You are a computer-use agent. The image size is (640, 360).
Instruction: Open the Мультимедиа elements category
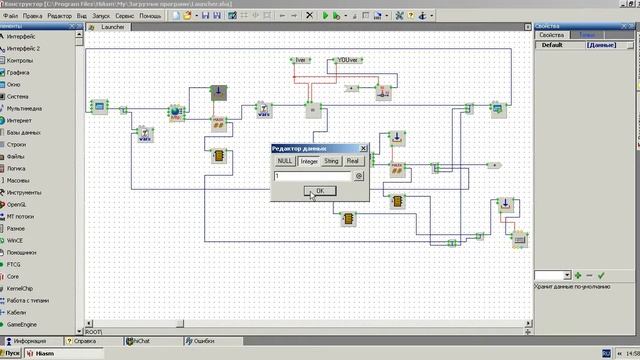point(24,109)
